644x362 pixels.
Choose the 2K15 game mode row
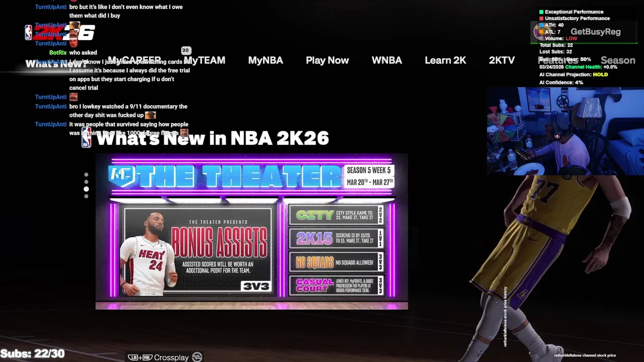[337, 238]
